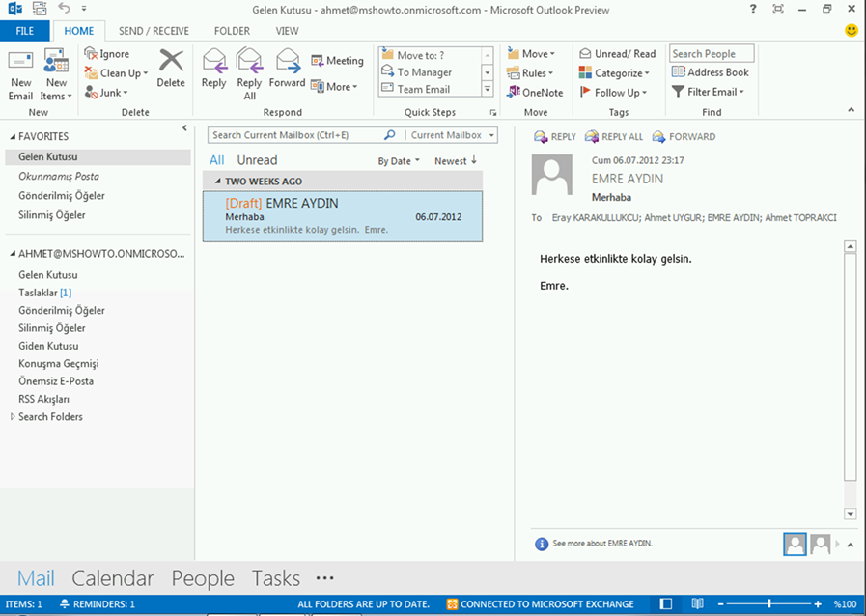Click REPLY ALL in the reading pane

[x=614, y=136]
